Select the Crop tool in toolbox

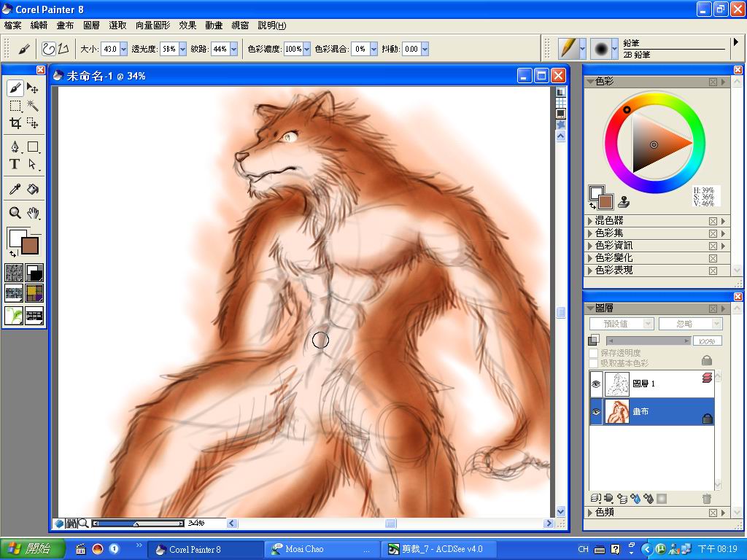click(x=15, y=123)
